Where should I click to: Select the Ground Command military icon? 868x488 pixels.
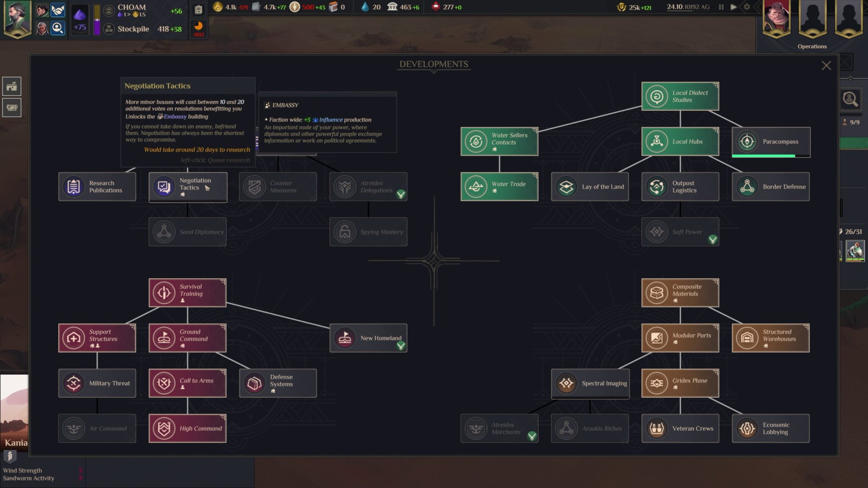coord(164,338)
